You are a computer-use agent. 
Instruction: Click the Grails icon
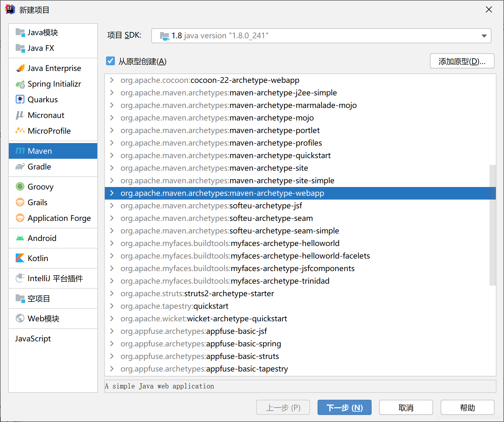(x=20, y=202)
